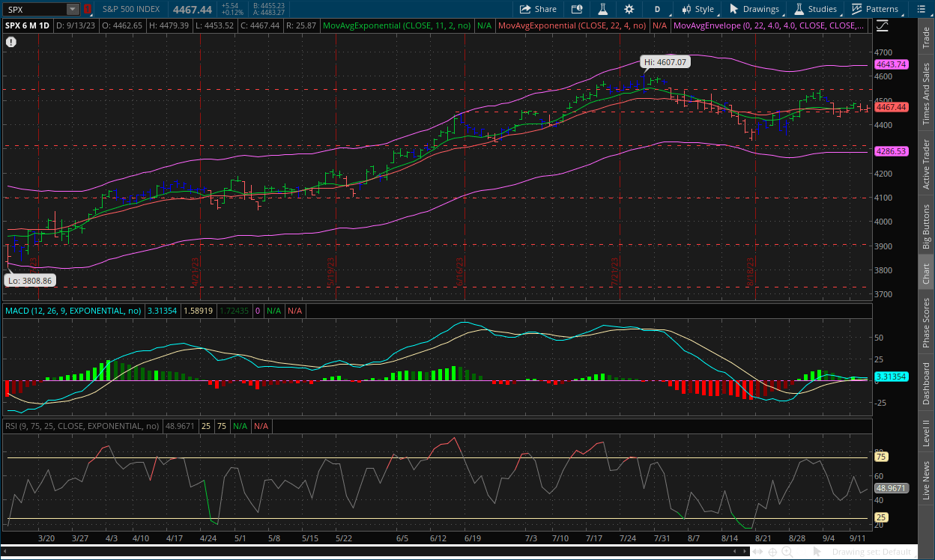
Task: Select the Chart side tab
Action: coord(927,273)
